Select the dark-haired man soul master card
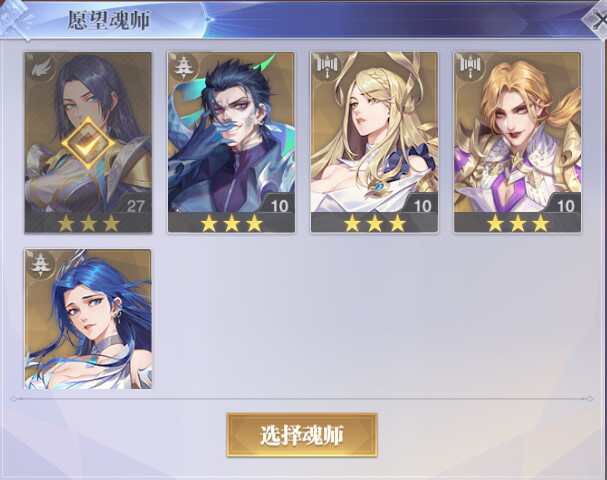 click(x=231, y=142)
